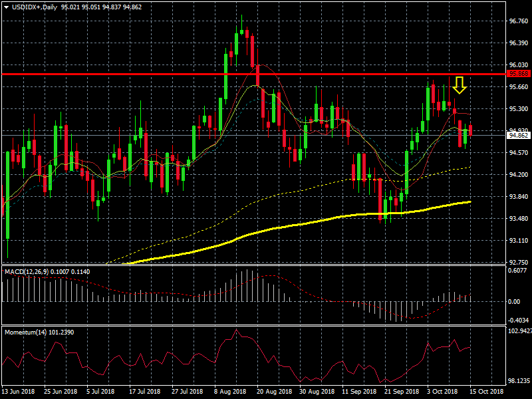532x399 pixels.
Task: Click the MACD 0.00 zero level label
Action: pos(515,301)
